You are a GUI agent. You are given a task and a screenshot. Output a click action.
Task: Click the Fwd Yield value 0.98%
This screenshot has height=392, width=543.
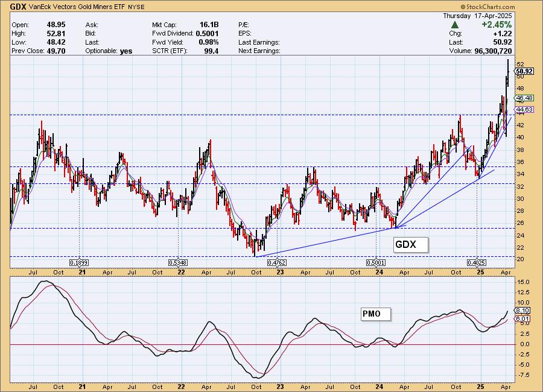click(x=209, y=42)
